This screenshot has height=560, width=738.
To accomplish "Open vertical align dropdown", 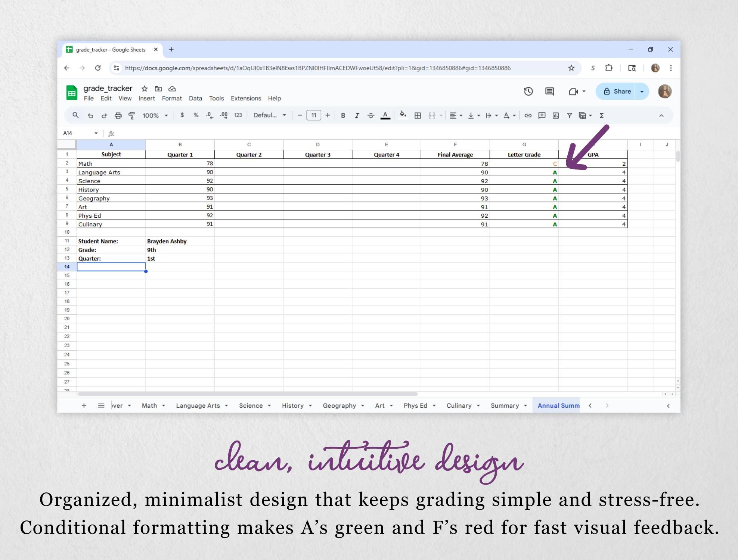I will [x=474, y=116].
